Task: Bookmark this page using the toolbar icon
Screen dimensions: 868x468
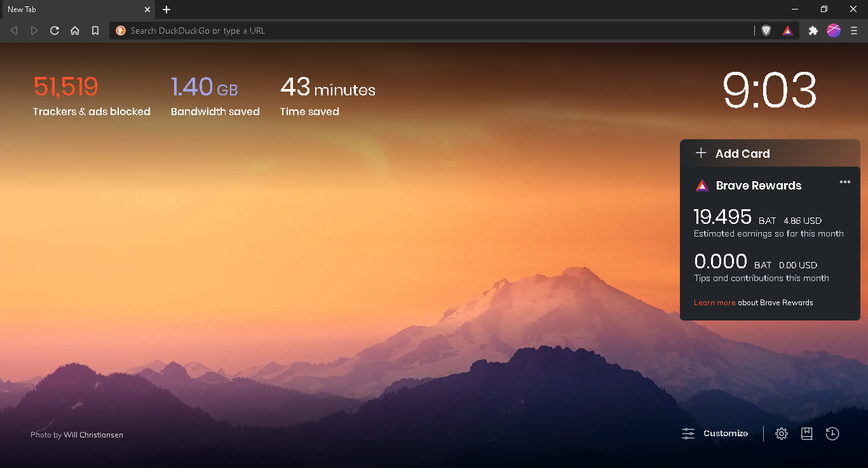Action: (x=95, y=30)
